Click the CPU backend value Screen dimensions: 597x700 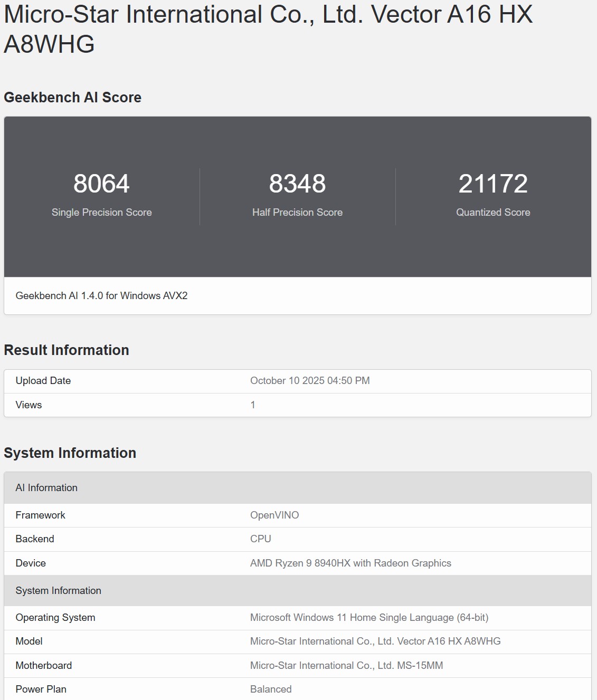[261, 539]
